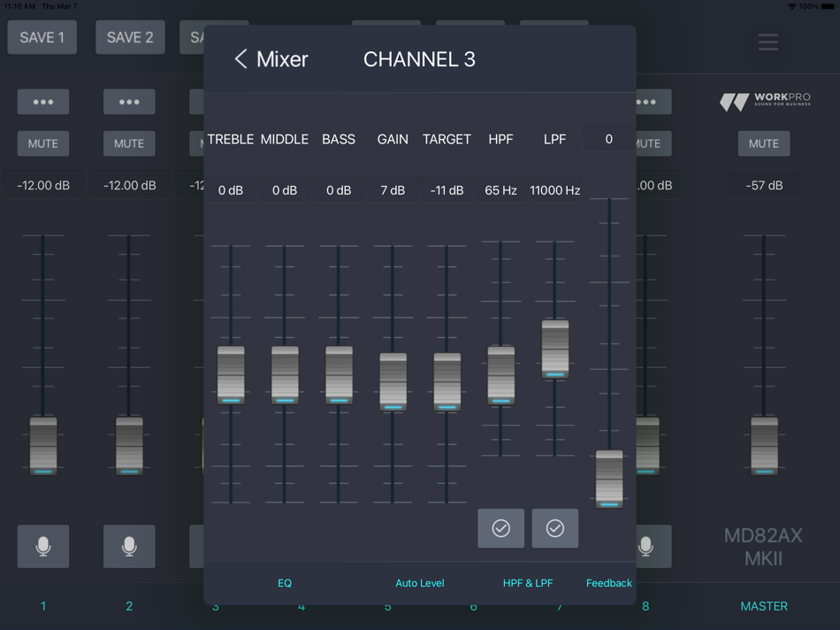Switch to the HPF & LPF section
840x630 pixels.
[528, 583]
